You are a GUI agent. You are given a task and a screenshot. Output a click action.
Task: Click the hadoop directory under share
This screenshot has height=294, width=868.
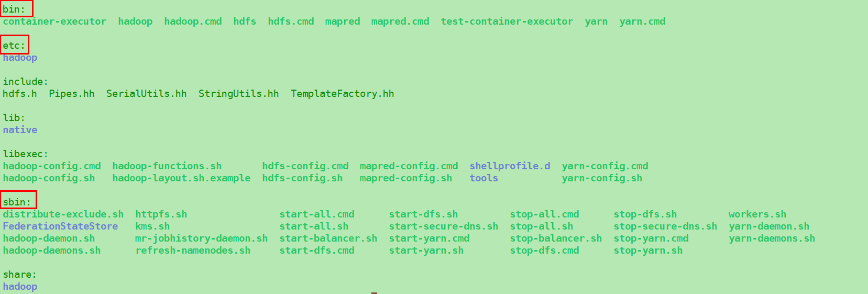tap(20, 287)
